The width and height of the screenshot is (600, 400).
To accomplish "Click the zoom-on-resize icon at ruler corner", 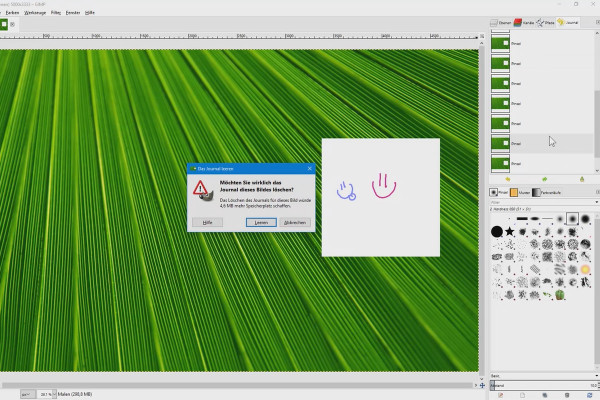I will pos(482,36).
